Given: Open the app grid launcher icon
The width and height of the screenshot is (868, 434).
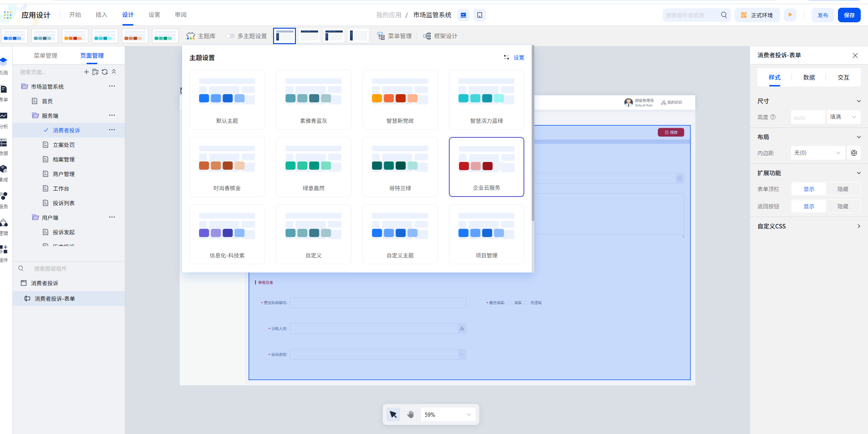Looking at the screenshot, I should [x=8, y=15].
